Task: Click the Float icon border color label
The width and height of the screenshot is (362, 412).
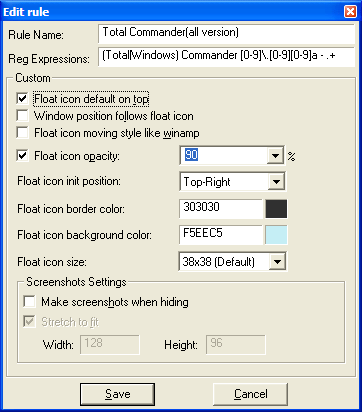Action: click(71, 209)
